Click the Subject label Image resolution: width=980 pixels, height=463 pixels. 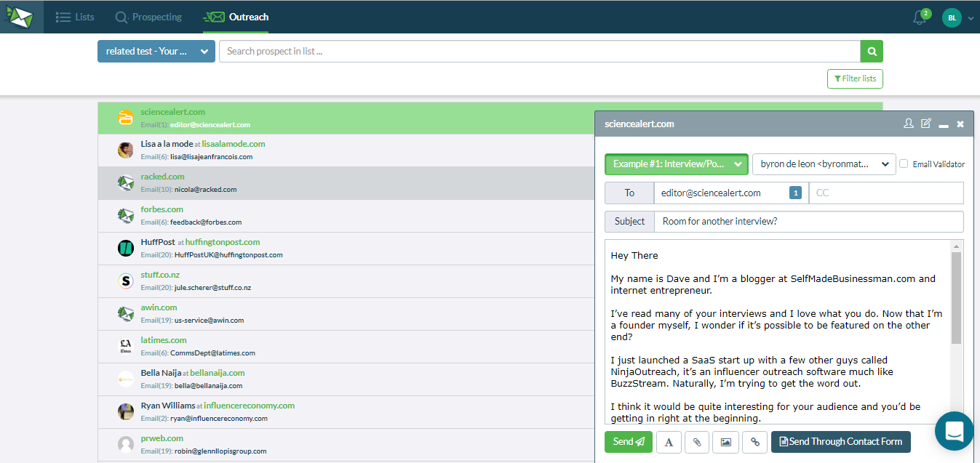pyautogui.click(x=629, y=222)
